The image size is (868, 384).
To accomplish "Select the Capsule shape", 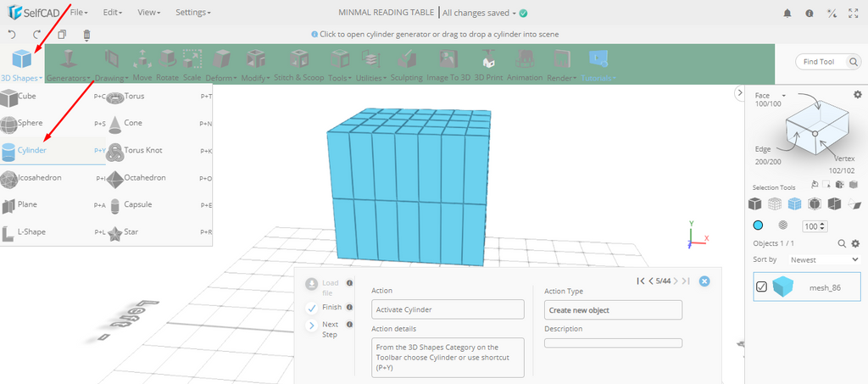I will point(138,204).
